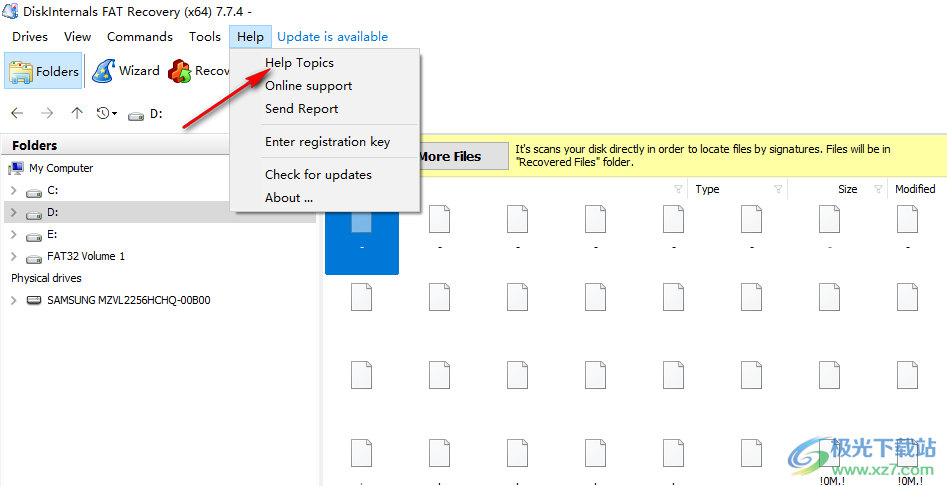Image resolution: width=947 pixels, height=486 pixels.
Task: Open the filter icon on Size column
Action: point(878,190)
